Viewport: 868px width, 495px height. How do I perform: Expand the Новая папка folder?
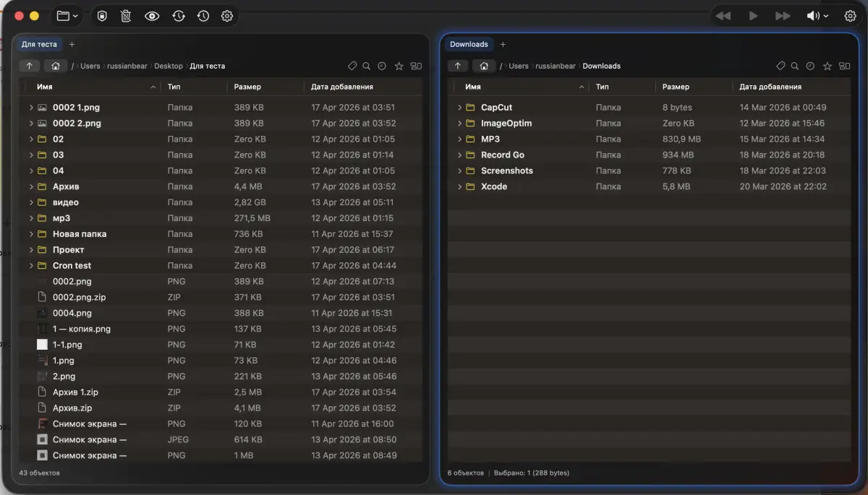point(31,234)
